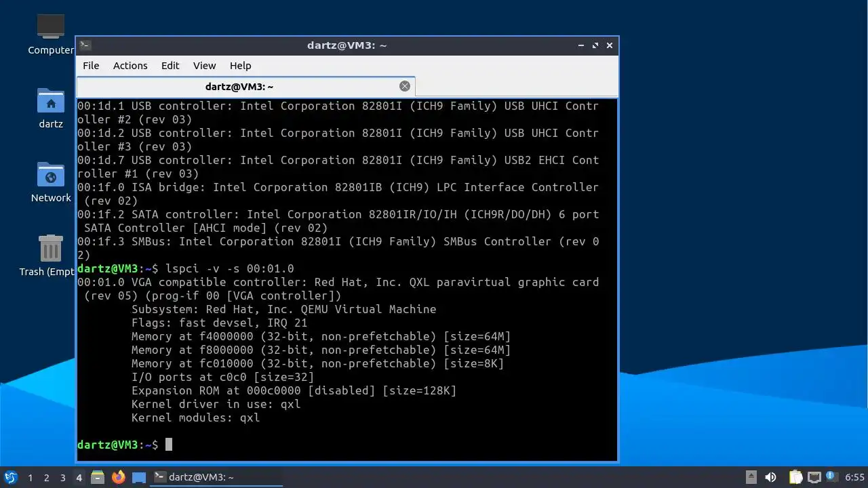Launch Firefox from the panel

(119, 477)
